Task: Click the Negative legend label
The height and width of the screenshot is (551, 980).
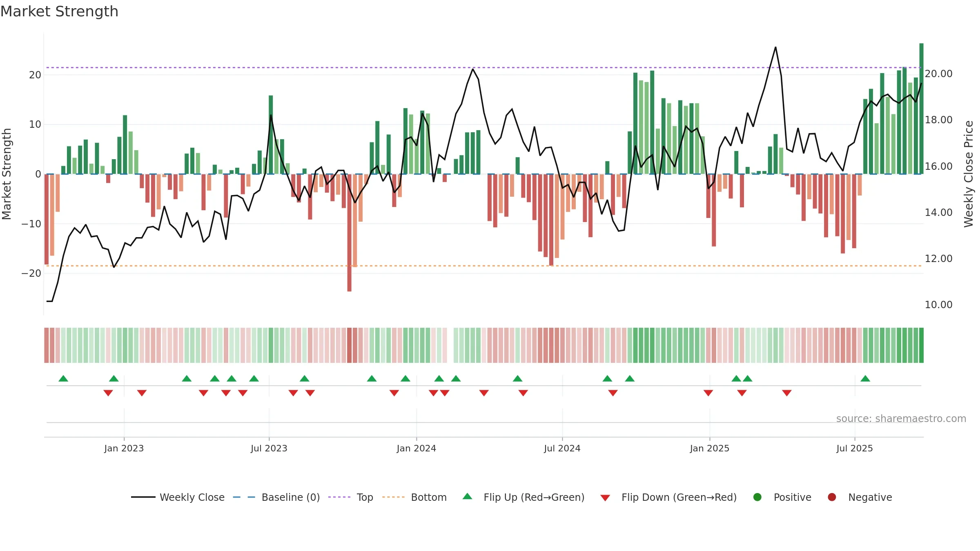Action: (x=870, y=497)
